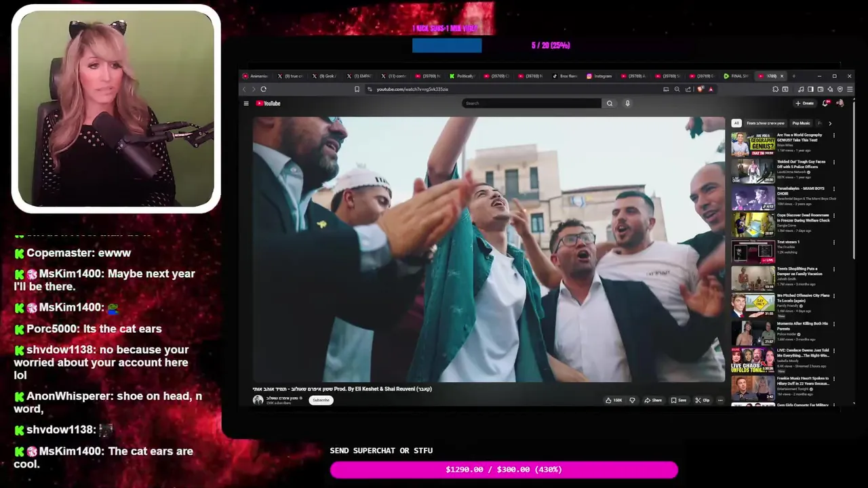The width and height of the screenshot is (868, 488).
Task: Open options menu for Candace Owens live video
Action: point(834,351)
